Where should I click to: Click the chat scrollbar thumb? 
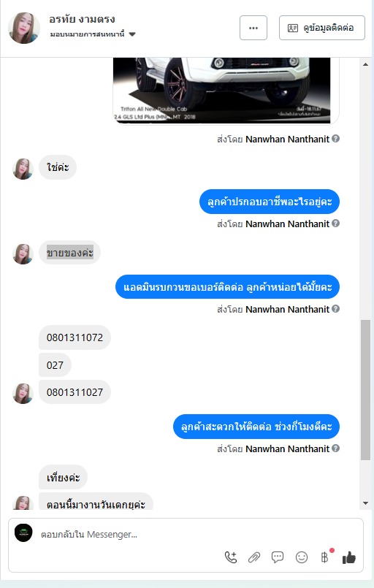(365, 389)
